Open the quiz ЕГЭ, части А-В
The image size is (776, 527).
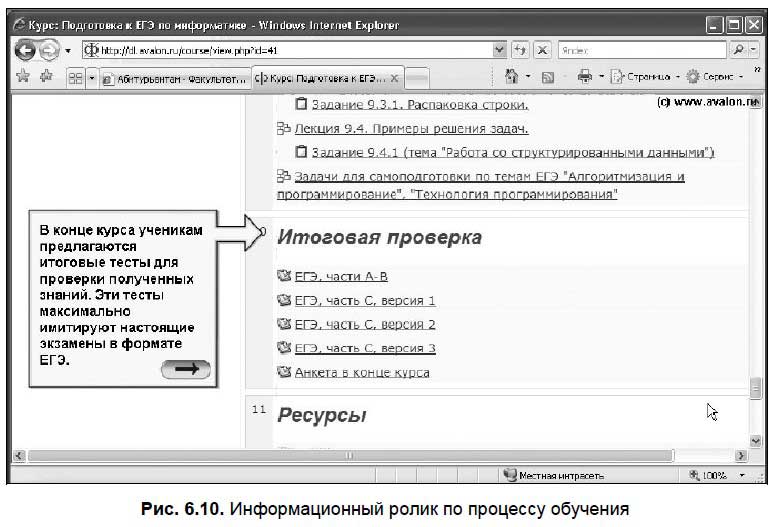point(341,277)
